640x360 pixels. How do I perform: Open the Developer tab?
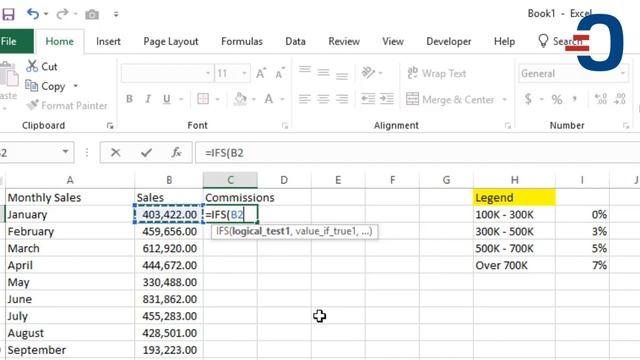(449, 41)
